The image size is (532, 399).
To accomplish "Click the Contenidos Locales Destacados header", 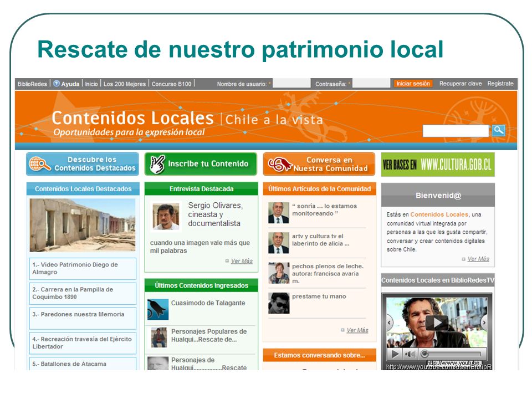I will point(83,189).
